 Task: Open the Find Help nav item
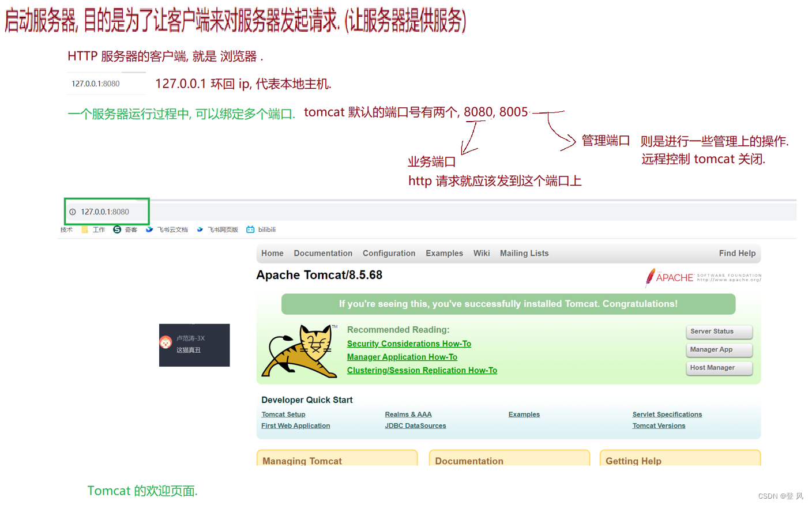click(737, 253)
